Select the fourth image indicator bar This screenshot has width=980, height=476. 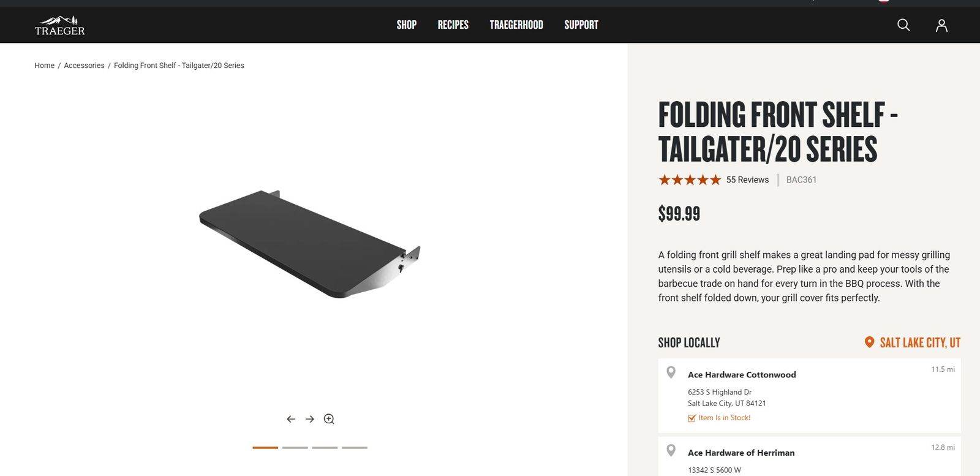[355, 448]
